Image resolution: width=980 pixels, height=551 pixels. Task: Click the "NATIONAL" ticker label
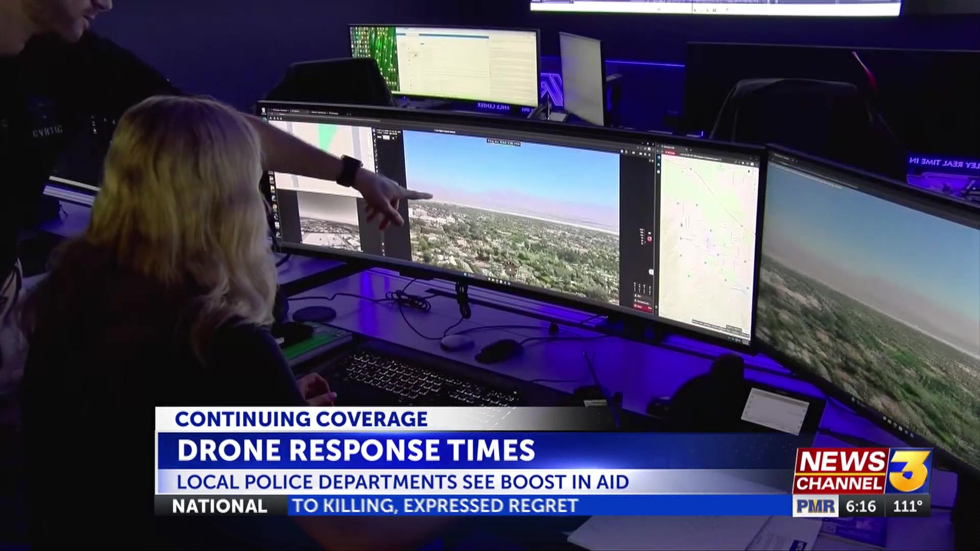coord(219,506)
